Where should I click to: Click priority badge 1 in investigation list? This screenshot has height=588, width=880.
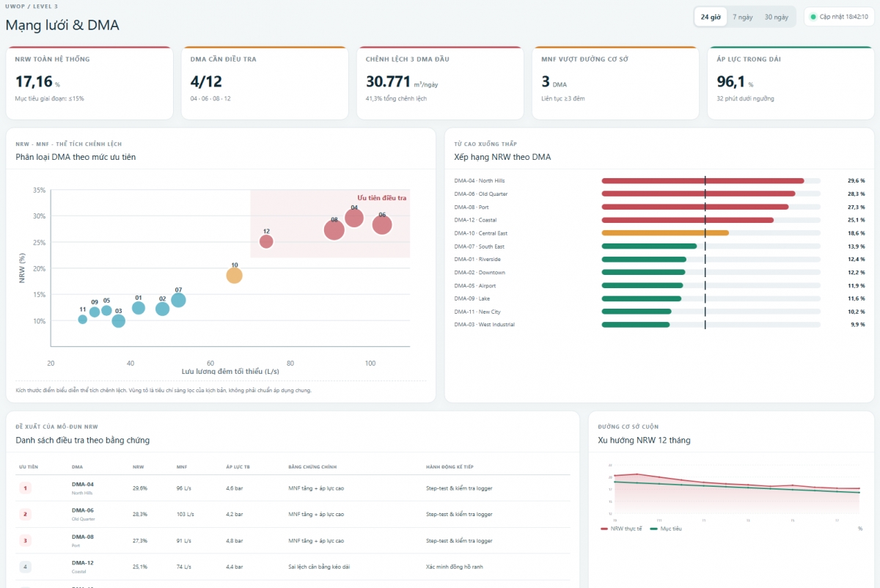point(25,488)
